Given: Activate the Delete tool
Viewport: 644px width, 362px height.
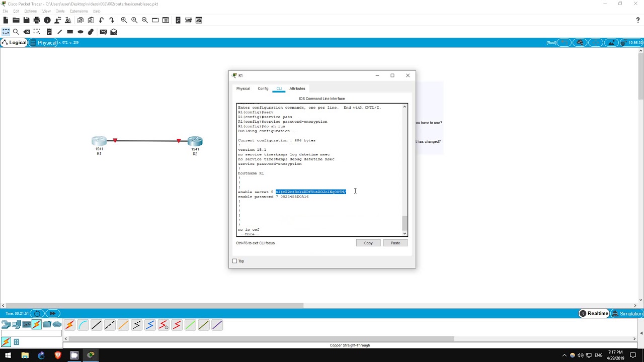Looking at the screenshot, I should pyautogui.click(x=27, y=32).
